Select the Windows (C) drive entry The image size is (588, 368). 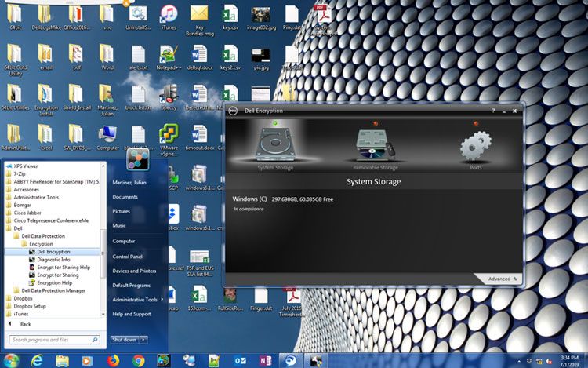(283, 199)
